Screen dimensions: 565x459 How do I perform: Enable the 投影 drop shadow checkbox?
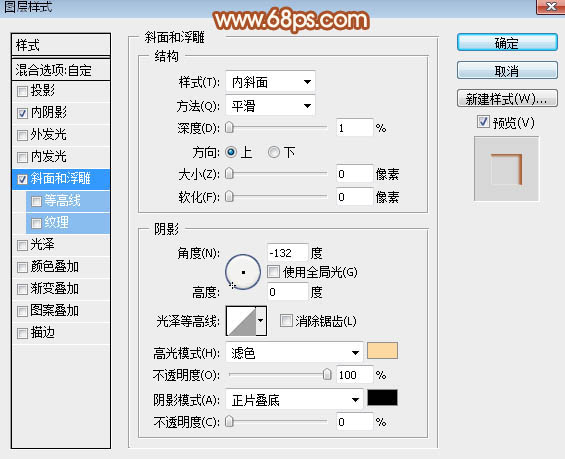[22, 91]
